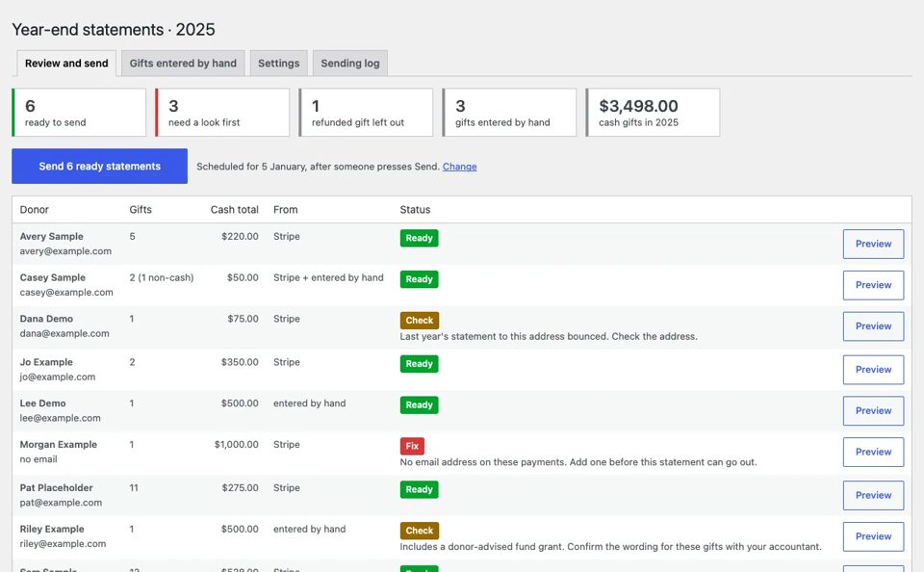Preview Dana Demo's statement
924x572 pixels.
click(x=873, y=326)
